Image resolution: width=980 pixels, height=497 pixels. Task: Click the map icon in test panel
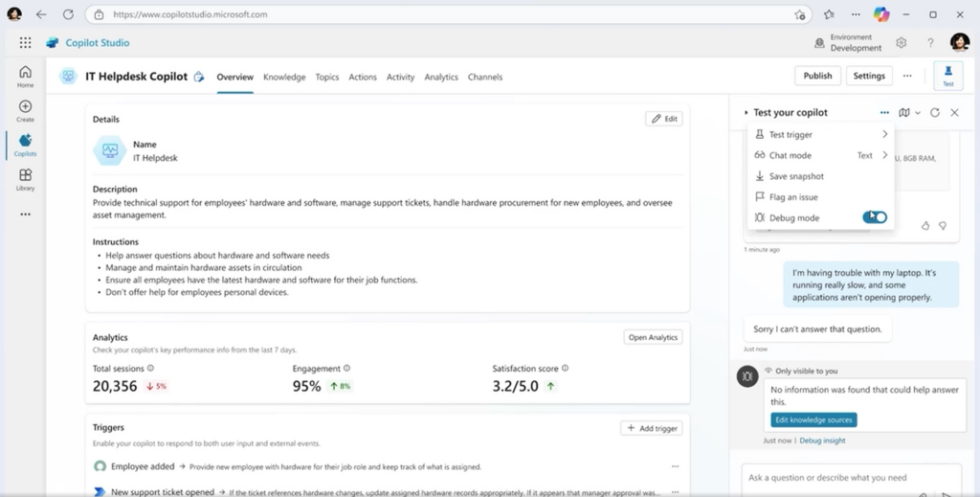point(903,113)
